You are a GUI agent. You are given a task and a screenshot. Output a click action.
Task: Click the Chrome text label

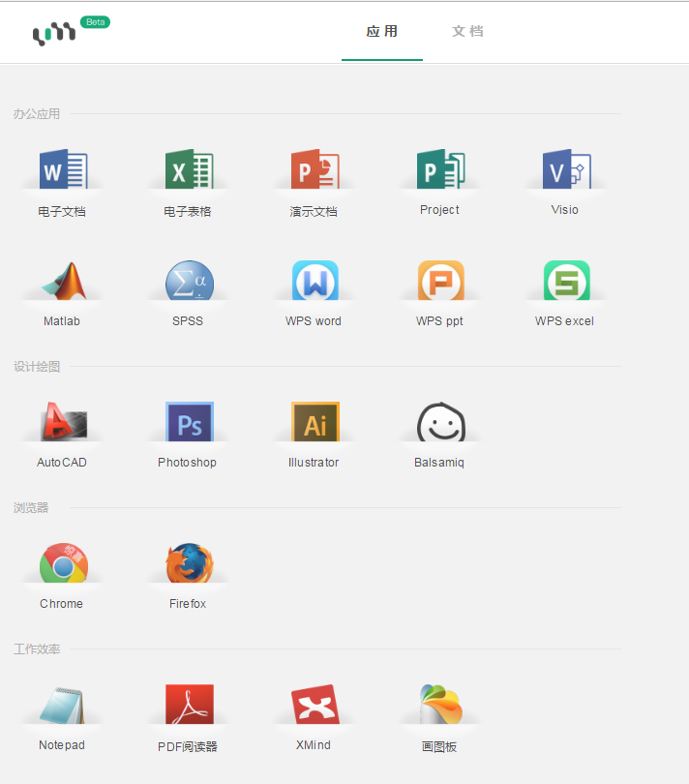pos(62,604)
